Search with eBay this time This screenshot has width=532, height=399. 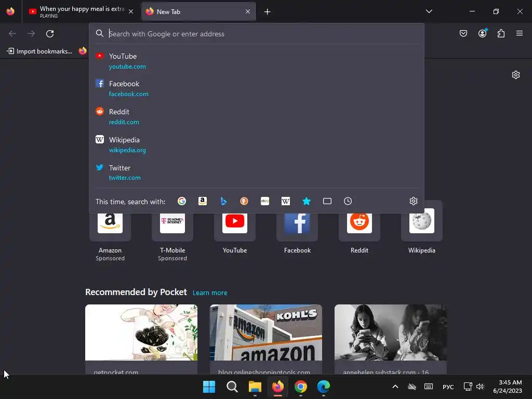(x=265, y=201)
